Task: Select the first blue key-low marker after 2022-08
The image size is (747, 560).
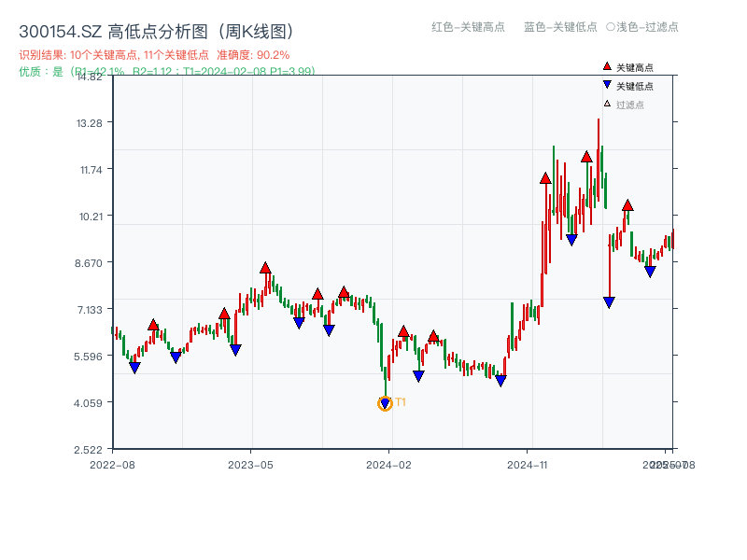Action: pos(134,367)
